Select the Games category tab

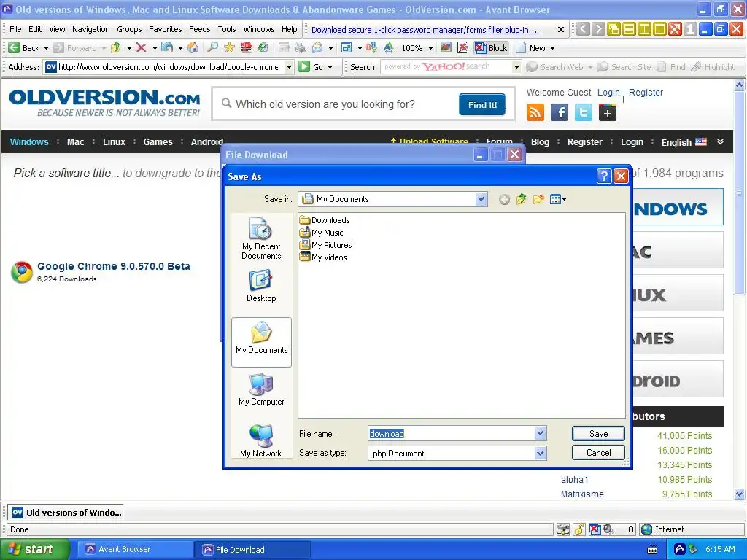158,142
